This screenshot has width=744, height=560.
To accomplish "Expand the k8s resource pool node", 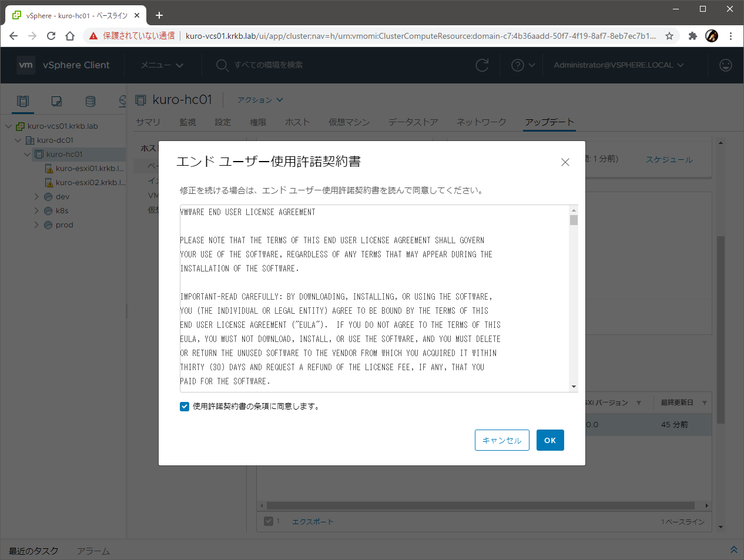I will point(36,211).
